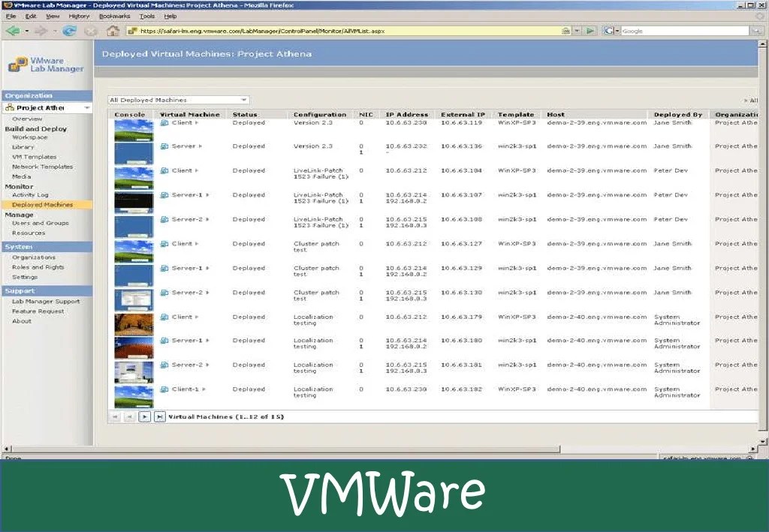Open Lab Manager Support link
Screen dimensions: 769x532
pos(46,302)
